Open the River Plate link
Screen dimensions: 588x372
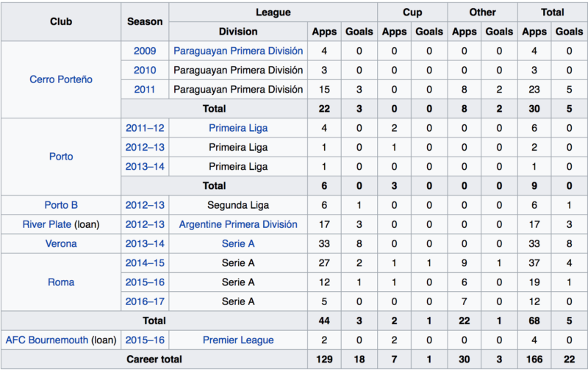pyautogui.click(x=47, y=224)
